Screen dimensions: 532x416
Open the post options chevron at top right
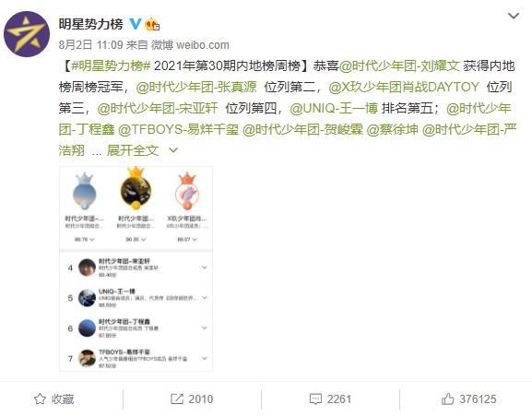[x=514, y=16]
